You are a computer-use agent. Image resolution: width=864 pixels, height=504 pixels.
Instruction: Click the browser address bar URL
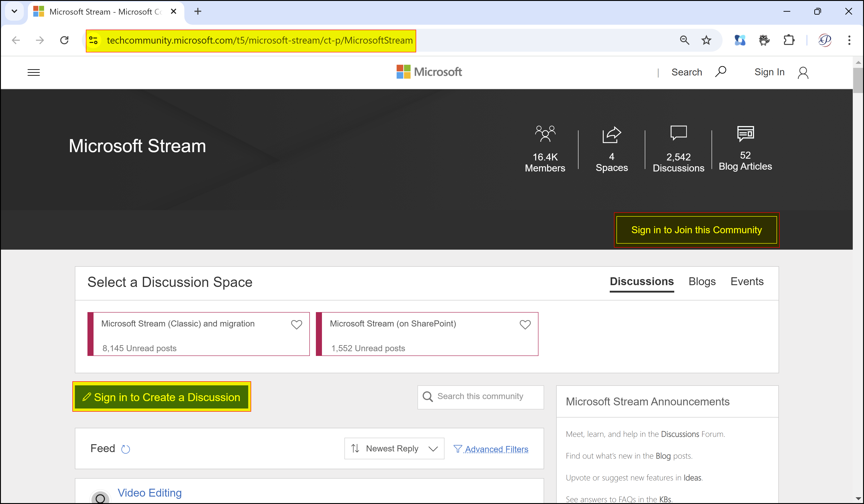259,40
